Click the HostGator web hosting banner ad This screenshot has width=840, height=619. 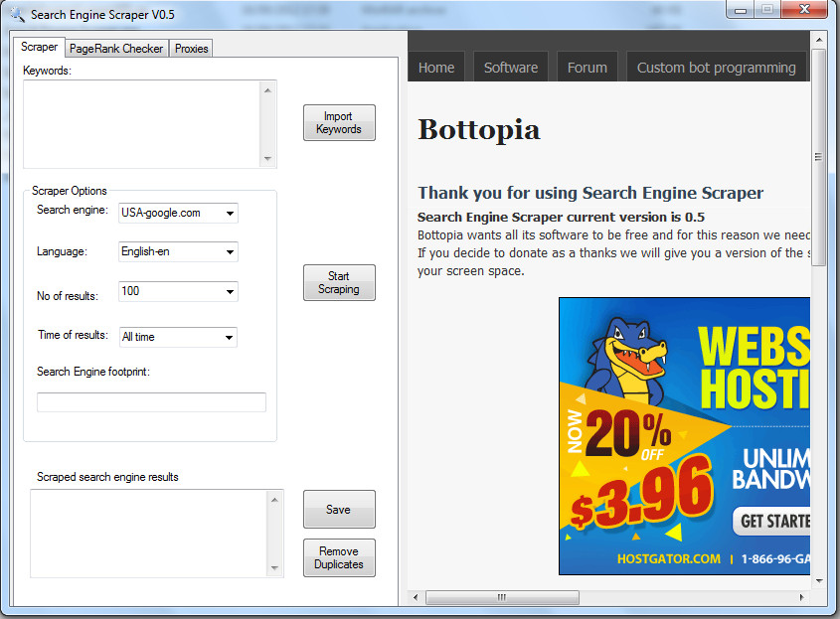684,436
